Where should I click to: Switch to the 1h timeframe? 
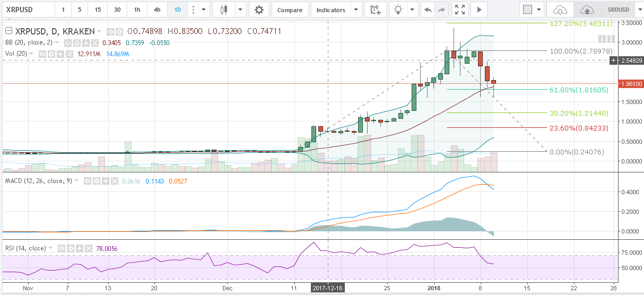(137, 10)
